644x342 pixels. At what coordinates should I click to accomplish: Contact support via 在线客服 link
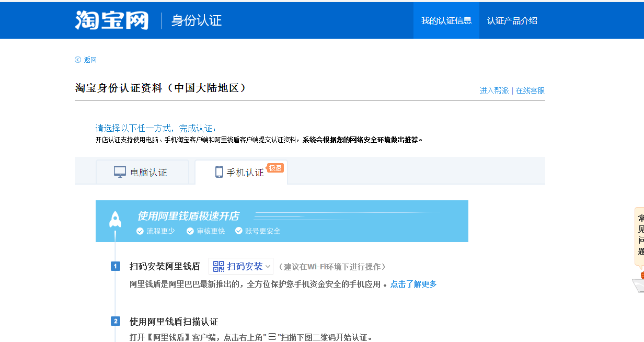(530, 90)
